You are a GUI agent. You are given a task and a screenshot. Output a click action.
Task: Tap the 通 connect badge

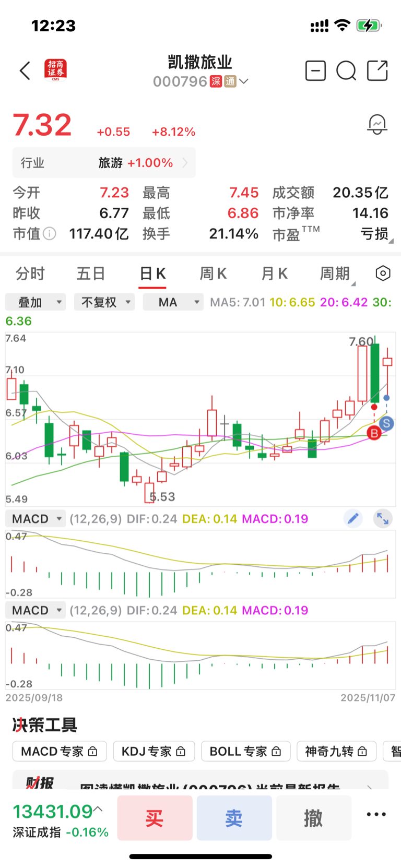tap(230, 81)
